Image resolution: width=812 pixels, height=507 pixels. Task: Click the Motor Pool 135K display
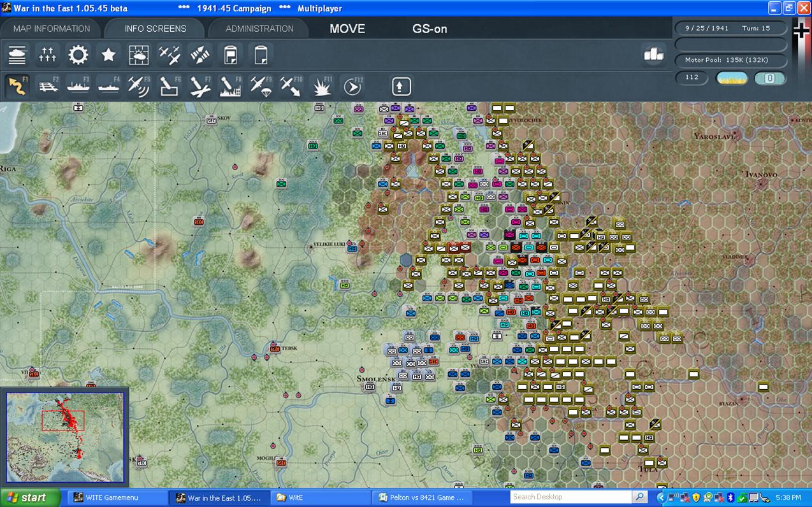click(x=731, y=60)
